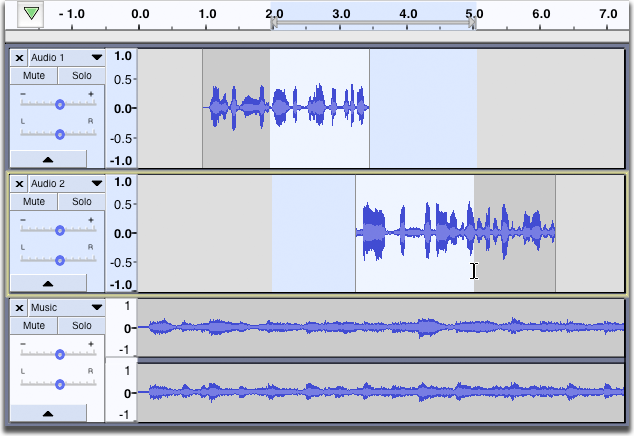Solo the Audio 2 track
The width and height of the screenshot is (634, 436).
81,201
